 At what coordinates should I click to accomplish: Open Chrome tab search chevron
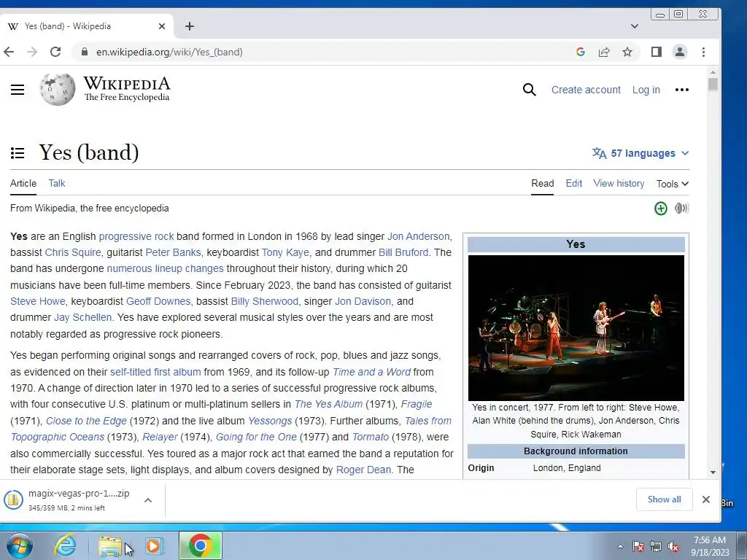[x=634, y=26]
